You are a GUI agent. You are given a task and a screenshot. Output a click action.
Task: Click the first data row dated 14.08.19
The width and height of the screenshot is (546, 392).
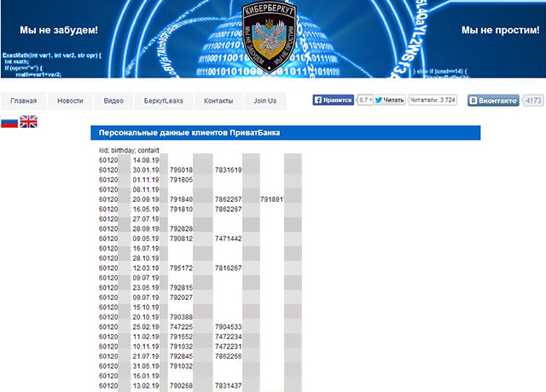tap(130, 159)
